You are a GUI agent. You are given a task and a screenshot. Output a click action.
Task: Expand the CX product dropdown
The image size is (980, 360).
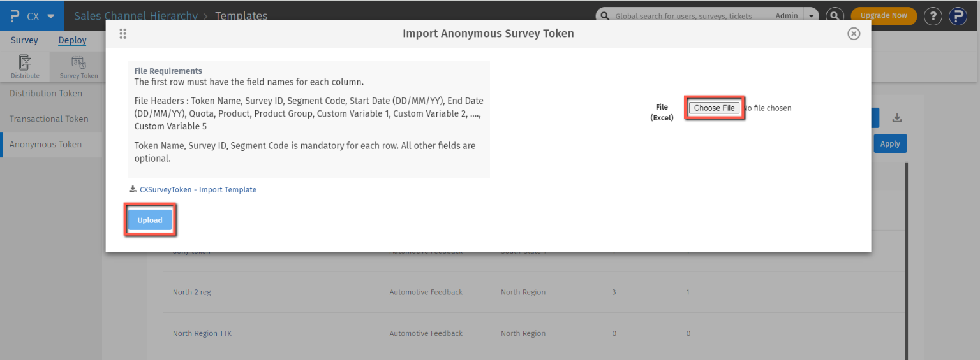pyautogui.click(x=51, y=17)
